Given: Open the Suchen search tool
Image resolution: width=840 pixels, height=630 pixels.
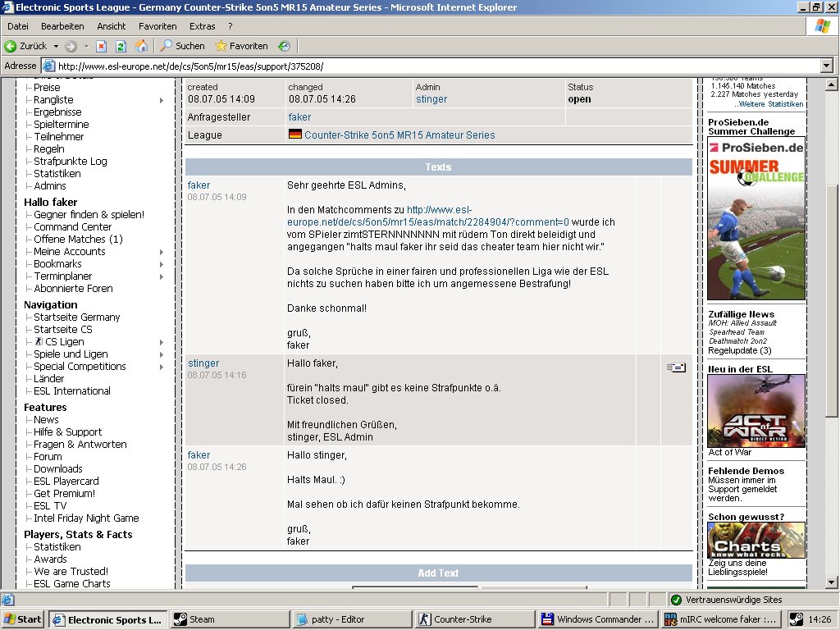Looking at the screenshot, I should [183, 46].
